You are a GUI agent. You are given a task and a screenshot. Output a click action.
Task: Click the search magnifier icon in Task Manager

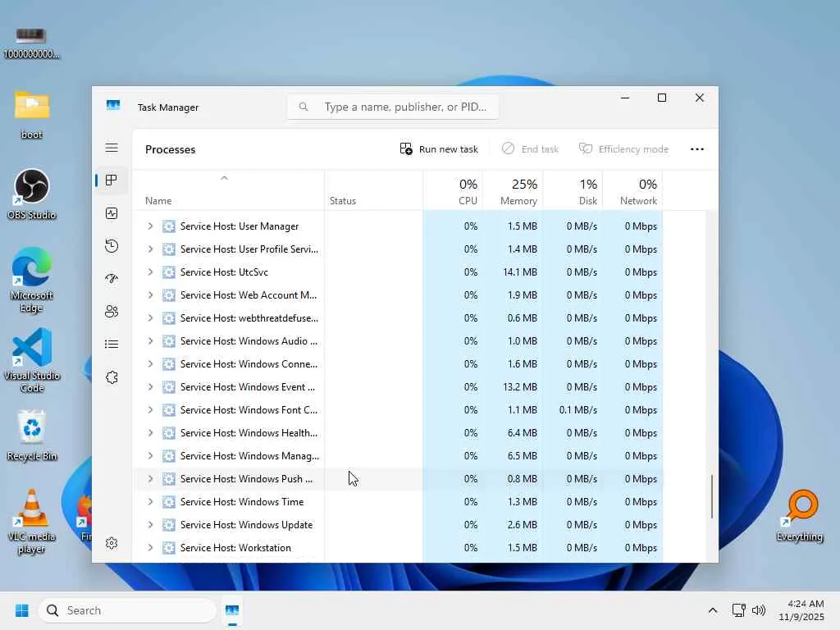304,107
